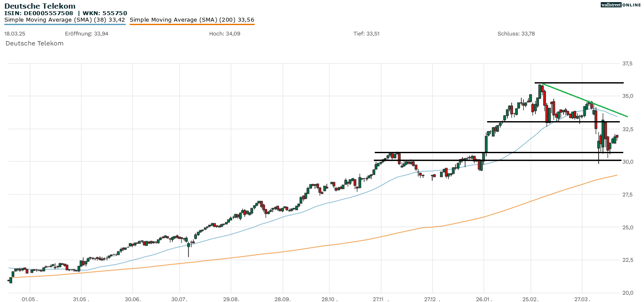Click the 30.06. date axis label

[133, 299]
